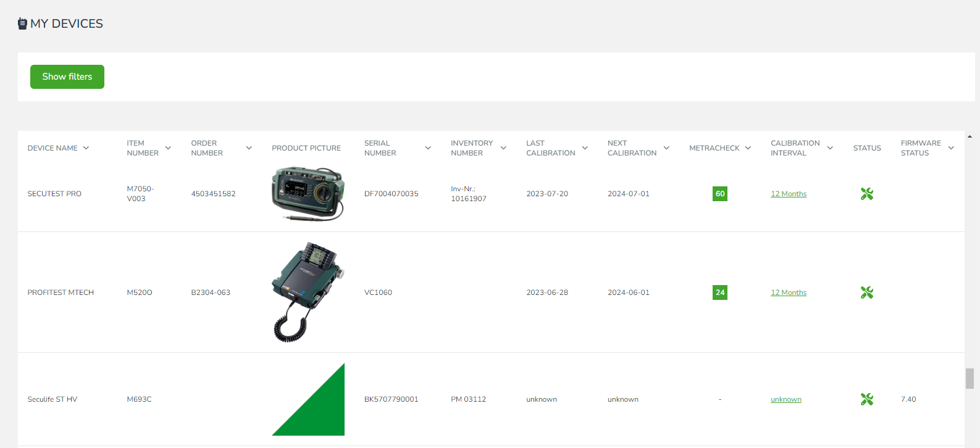Viewport: 980px width, 448px height.
Task: Click next calibration date 2024-06-01
Action: point(629,292)
